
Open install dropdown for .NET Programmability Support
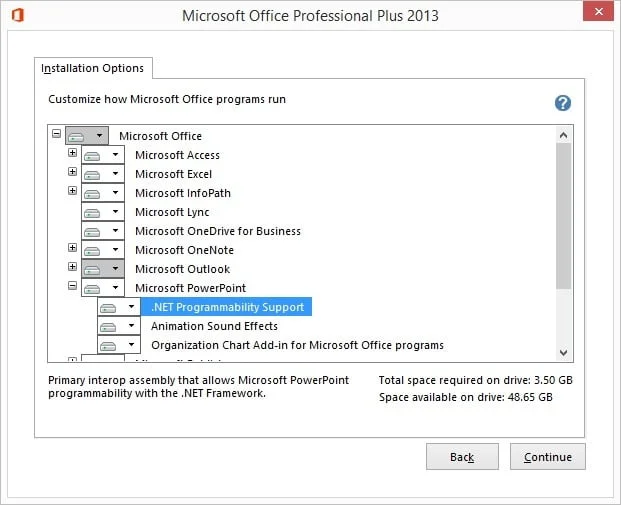(119, 307)
